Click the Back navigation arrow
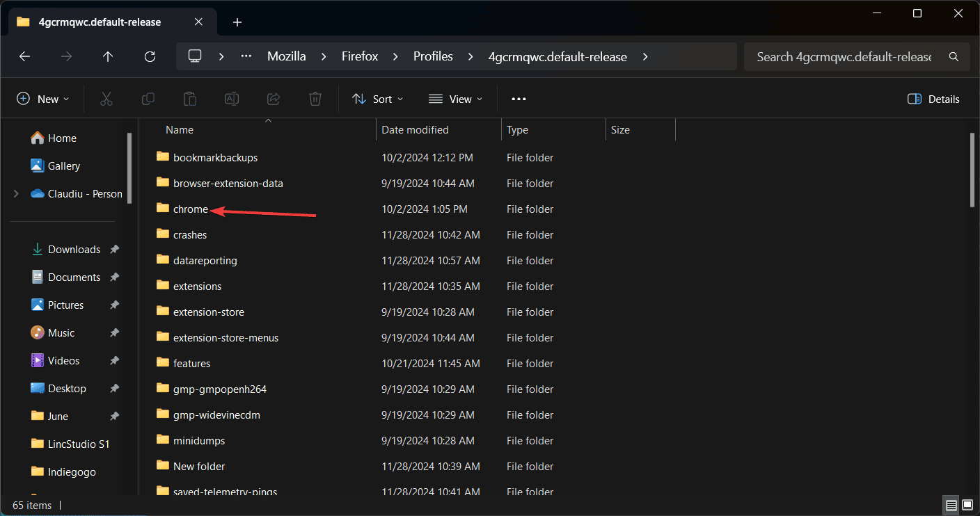The image size is (980, 516). pos(25,57)
